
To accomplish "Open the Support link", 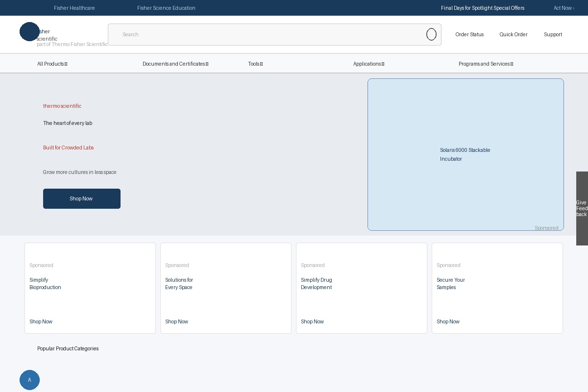I will (x=553, y=34).
